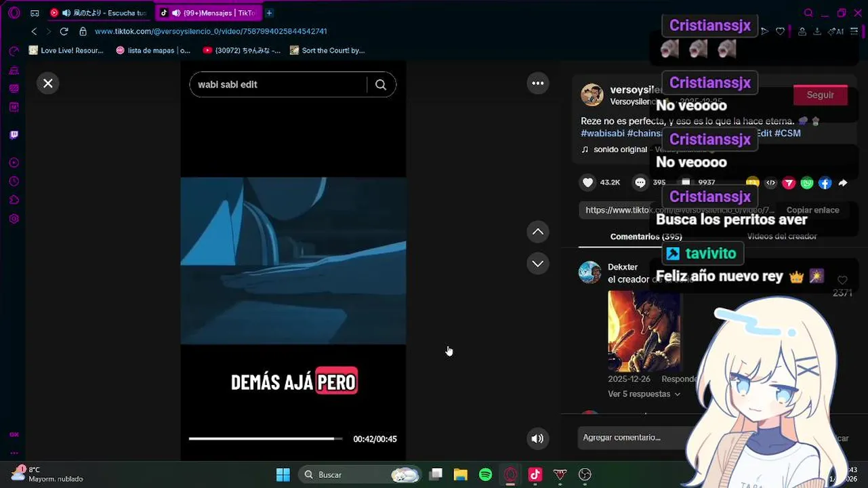Screen dimensions: 868x488
Task: Open the weather widget on taskbar
Action: pos(46,474)
